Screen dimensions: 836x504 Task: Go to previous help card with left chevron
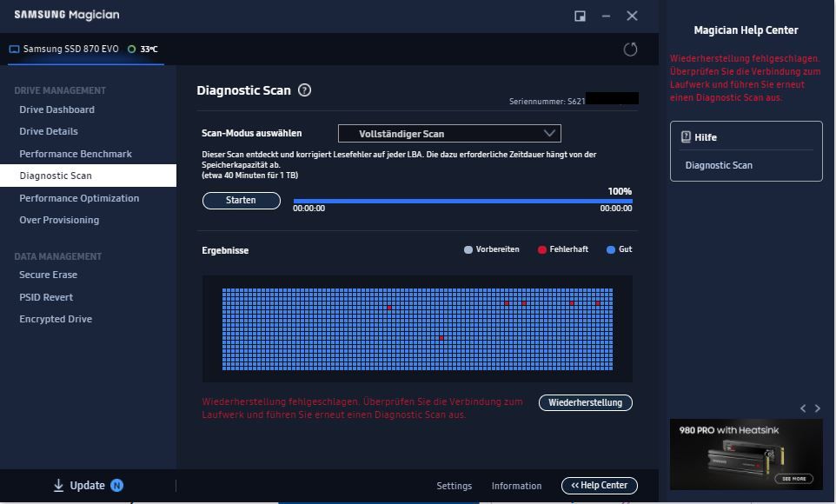pos(803,408)
